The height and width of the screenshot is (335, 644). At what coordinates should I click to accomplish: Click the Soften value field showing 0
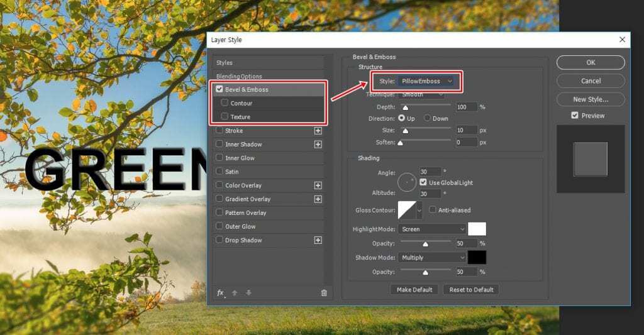tap(466, 143)
